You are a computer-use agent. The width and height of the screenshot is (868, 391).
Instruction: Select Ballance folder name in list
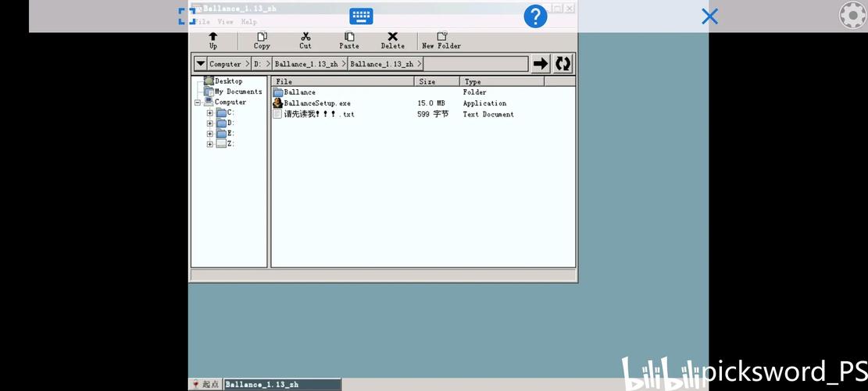coord(299,92)
